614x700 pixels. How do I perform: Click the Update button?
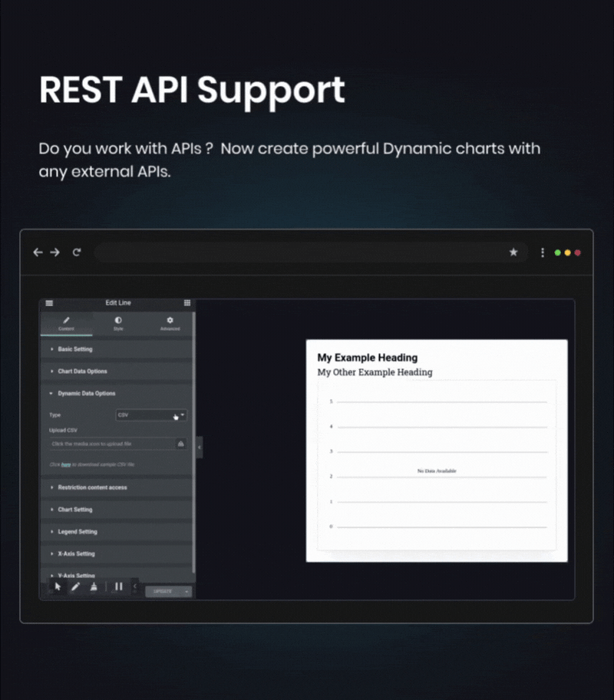(x=163, y=592)
